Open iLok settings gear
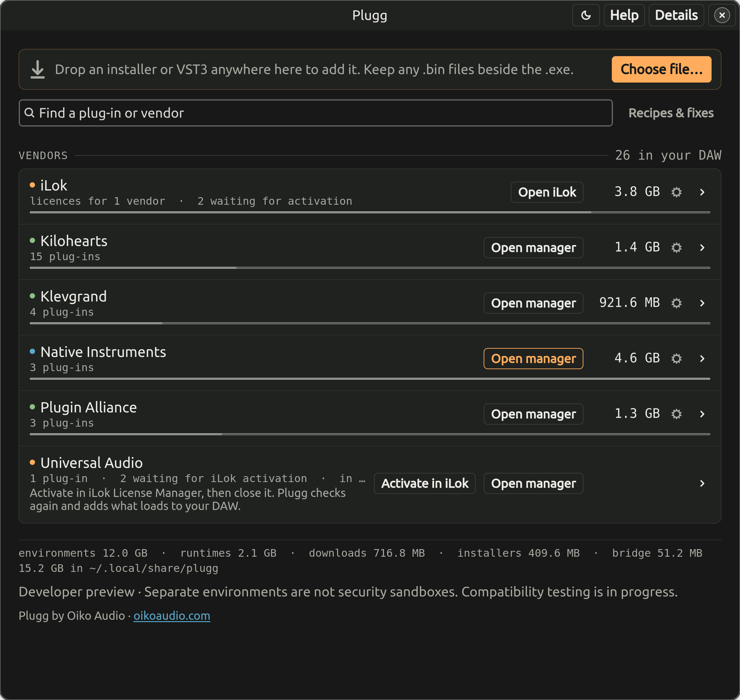The width and height of the screenshot is (740, 700). point(676,192)
